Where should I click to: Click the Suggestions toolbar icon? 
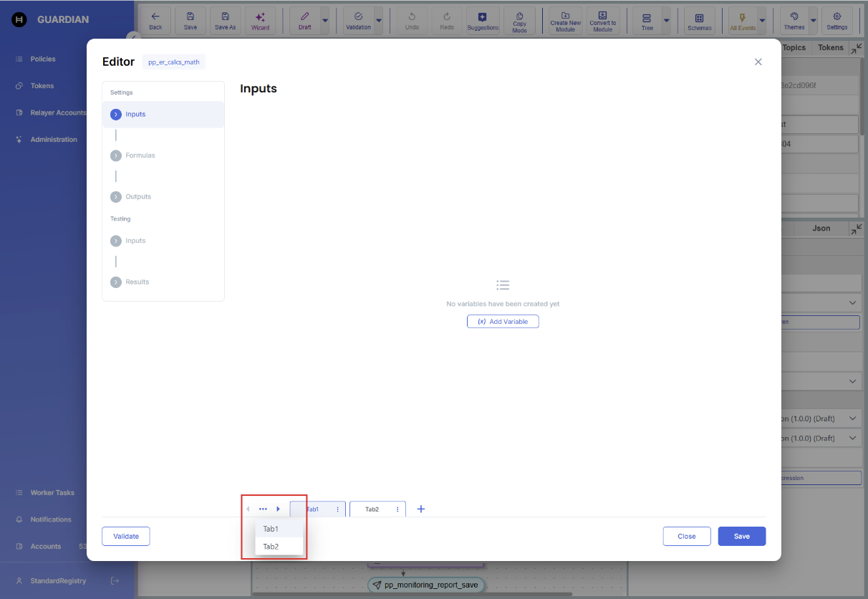coord(483,21)
